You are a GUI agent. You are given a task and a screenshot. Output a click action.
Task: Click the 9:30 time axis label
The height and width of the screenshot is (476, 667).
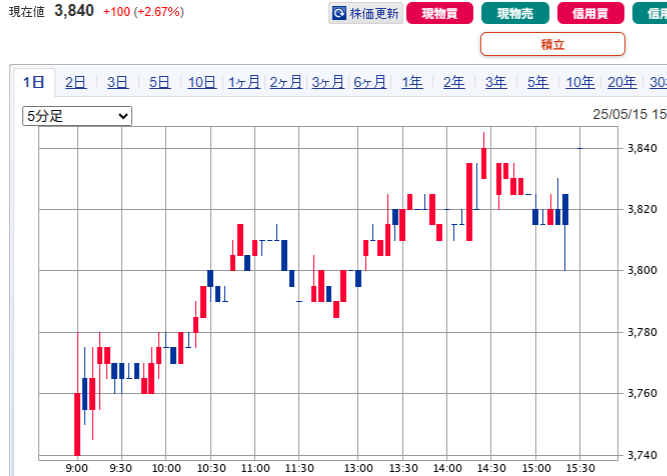click(x=121, y=468)
